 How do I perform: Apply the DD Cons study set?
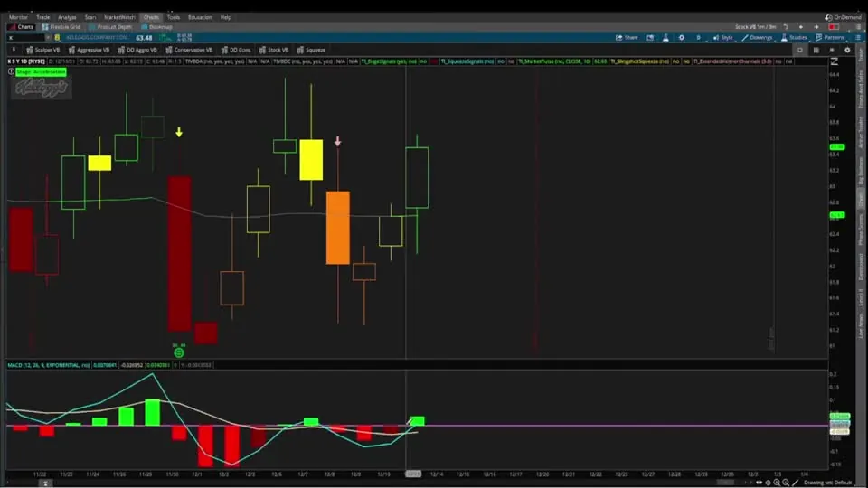click(236, 50)
